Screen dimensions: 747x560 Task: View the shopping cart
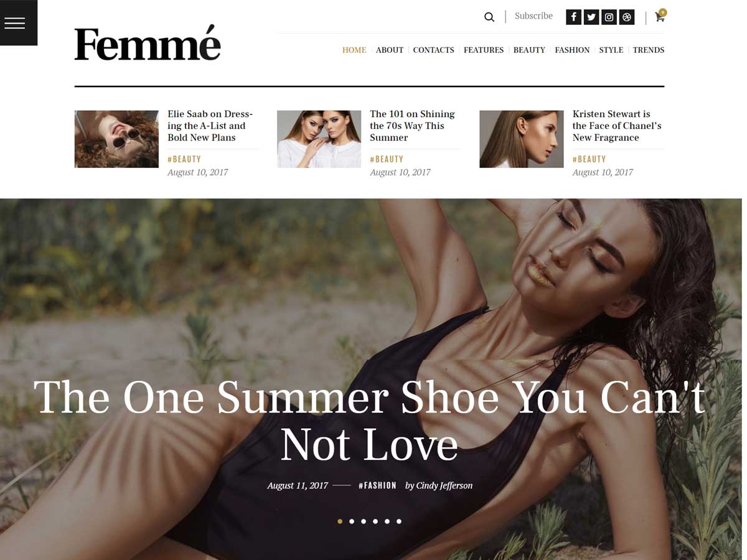click(x=660, y=16)
